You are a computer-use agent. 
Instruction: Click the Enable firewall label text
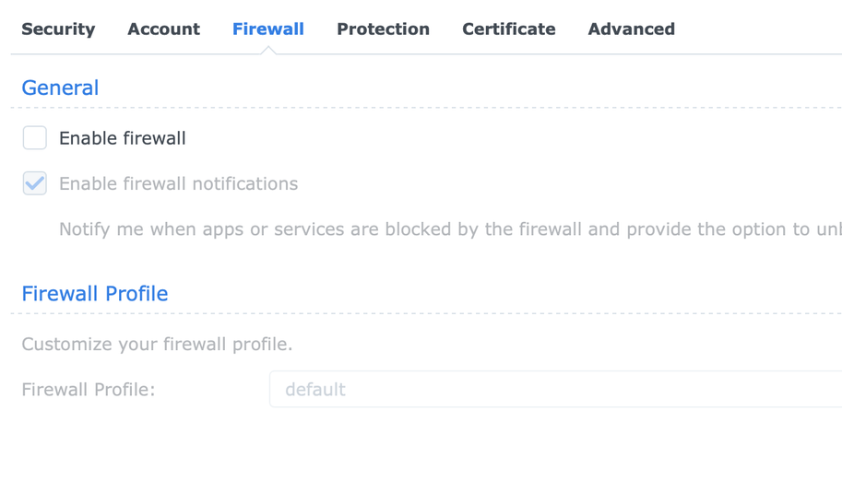click(123, 138)
